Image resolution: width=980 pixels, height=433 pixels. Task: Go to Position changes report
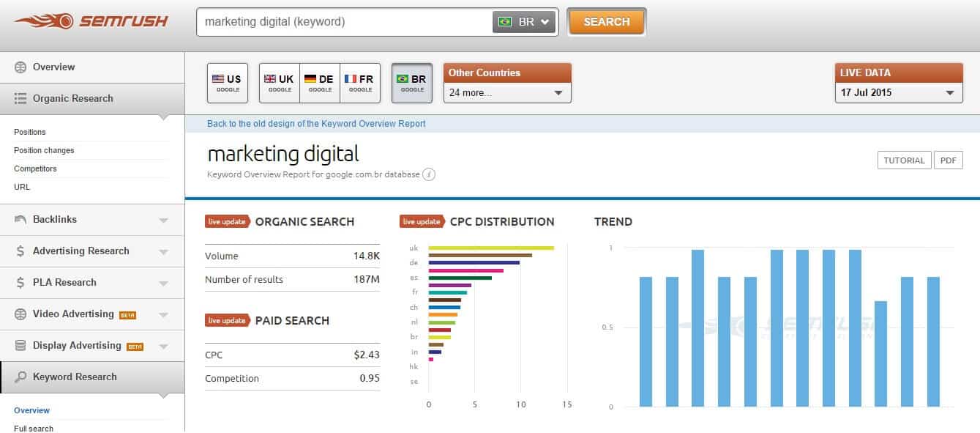pos(44,150)
